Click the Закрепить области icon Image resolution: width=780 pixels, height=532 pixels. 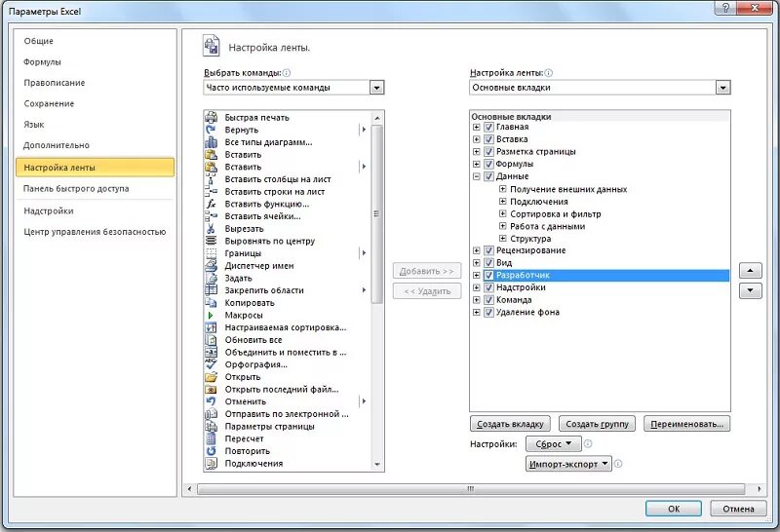pyautogui.click(x=211, y=290)
